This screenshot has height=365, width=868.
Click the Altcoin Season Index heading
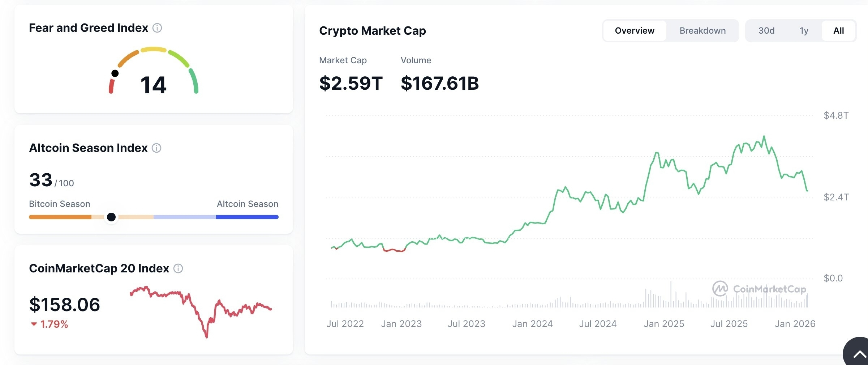coord(88,148)
